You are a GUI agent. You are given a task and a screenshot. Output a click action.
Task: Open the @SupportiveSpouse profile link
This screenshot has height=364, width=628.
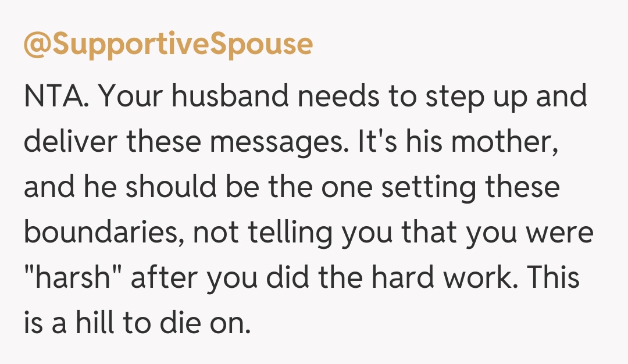click(168, 45)
